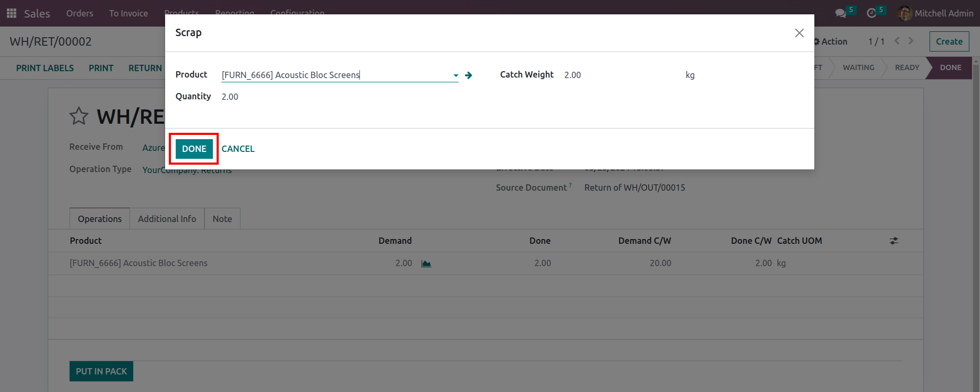The image size is (980, 392).
Task: Click PUT IN PACK button
Action: pyautogui.click(x=101, y=371)
